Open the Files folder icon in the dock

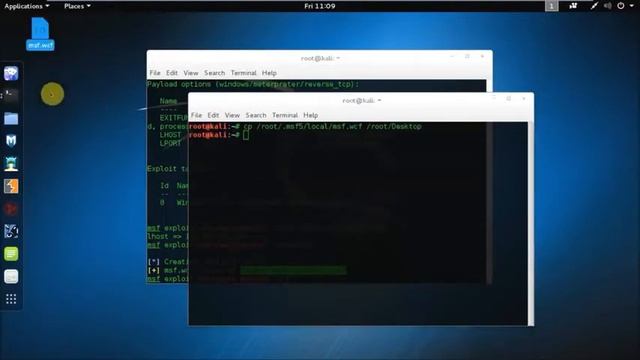coord(11,118)
